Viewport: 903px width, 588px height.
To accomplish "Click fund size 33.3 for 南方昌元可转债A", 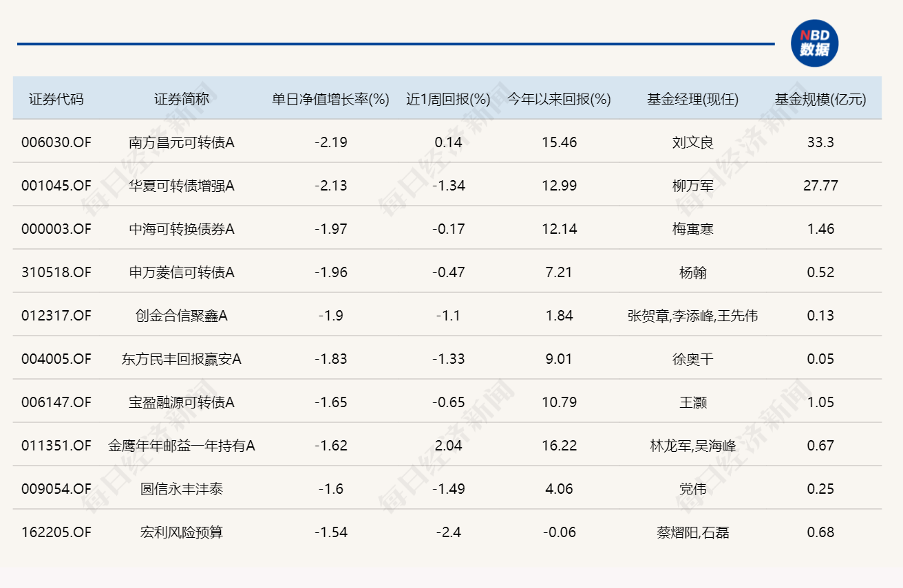I will (x=820, y=142).
